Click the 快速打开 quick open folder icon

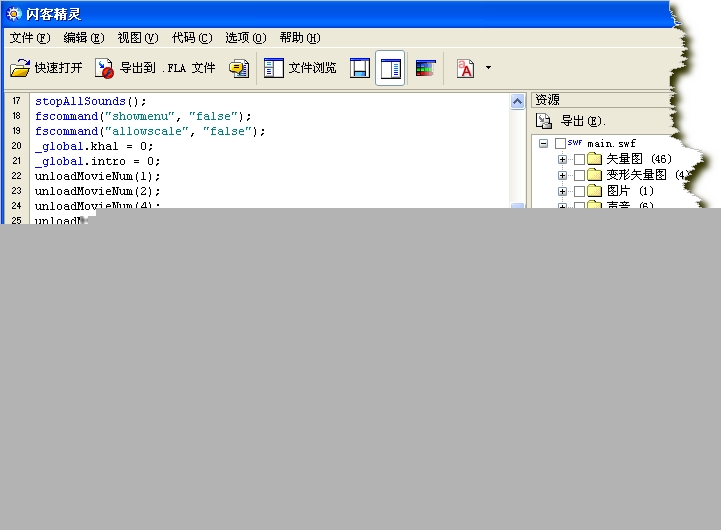click(20, 69)
